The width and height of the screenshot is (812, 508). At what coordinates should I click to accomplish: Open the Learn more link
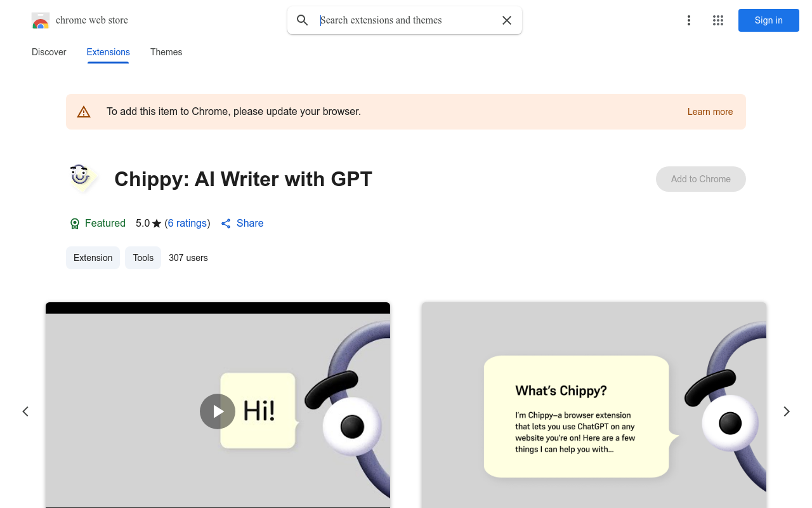(x=710, y=112)
